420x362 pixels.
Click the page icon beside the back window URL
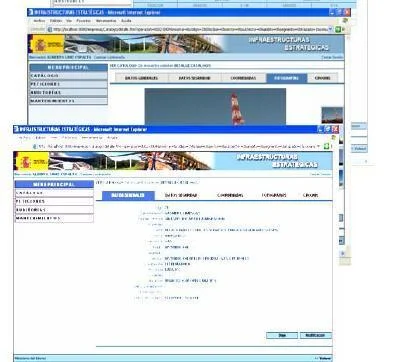coord(50,29)
